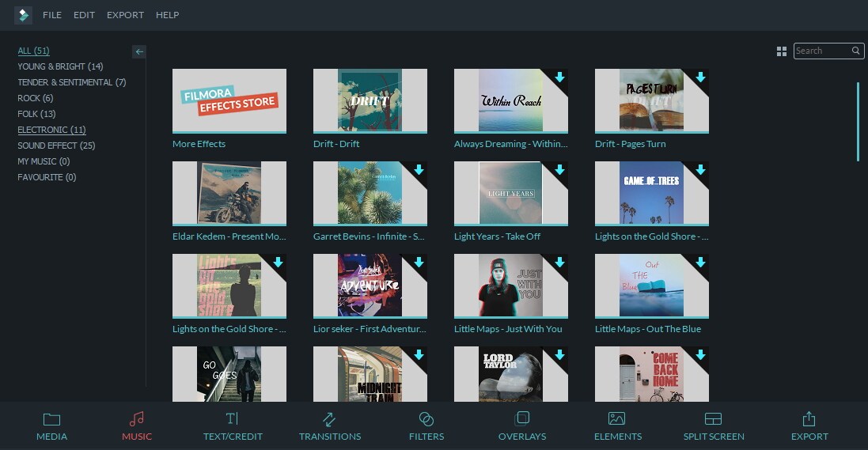Download Always Dreaming - Within Reach track

559,77
